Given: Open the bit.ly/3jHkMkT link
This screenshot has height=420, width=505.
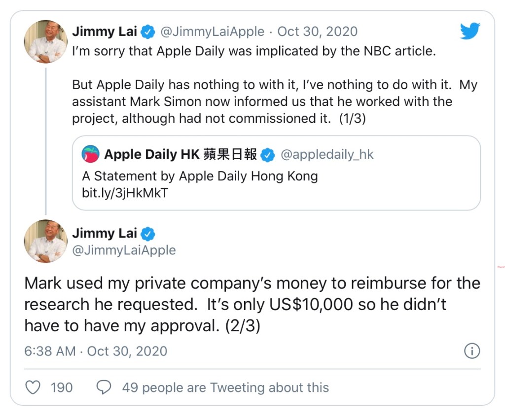Looking at the screenshot, I should 125,193.
